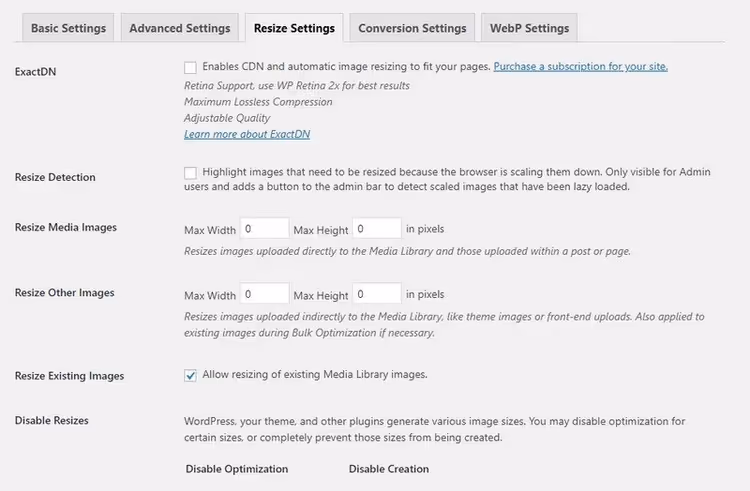Click the Resize Media Images label

tap(66, 228)
